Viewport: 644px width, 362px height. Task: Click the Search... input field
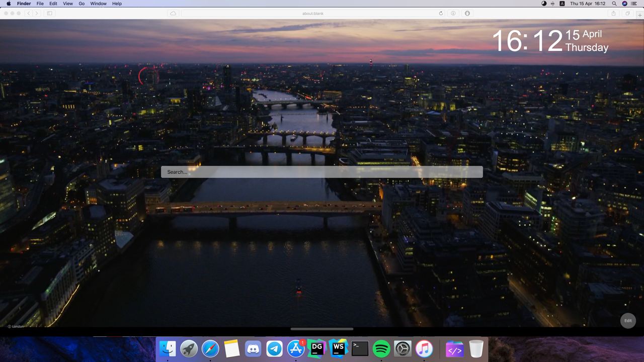click(322, 172)
